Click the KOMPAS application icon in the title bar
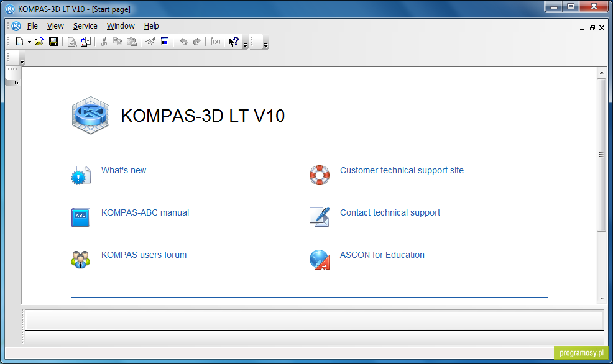Screen dimensions: 613x364 tap(10, 9)
